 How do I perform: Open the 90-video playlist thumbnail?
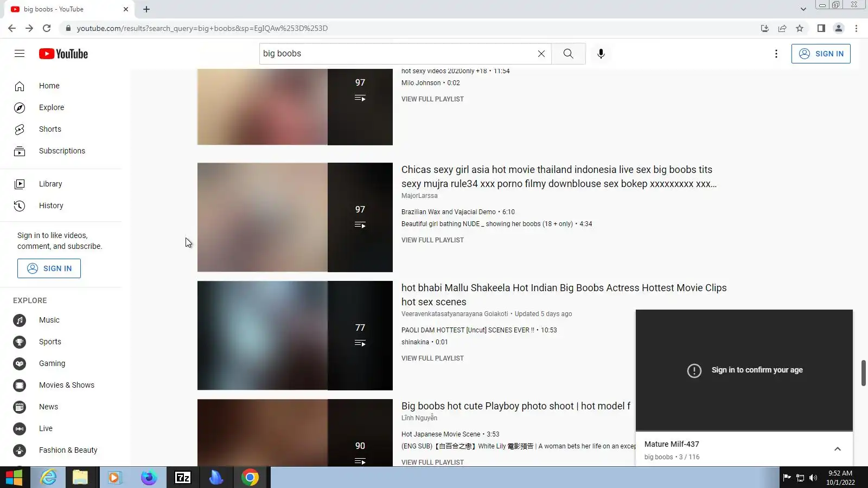[295, 433]
